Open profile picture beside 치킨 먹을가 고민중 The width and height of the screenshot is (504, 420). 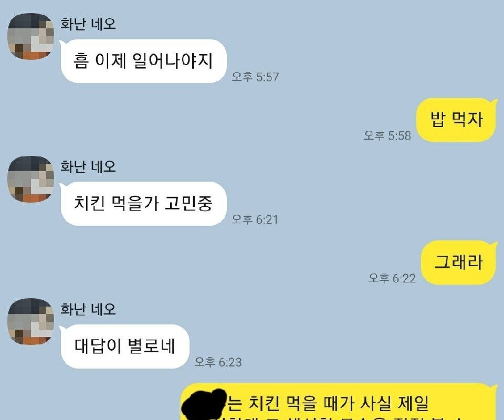click(x=31, y=179)
